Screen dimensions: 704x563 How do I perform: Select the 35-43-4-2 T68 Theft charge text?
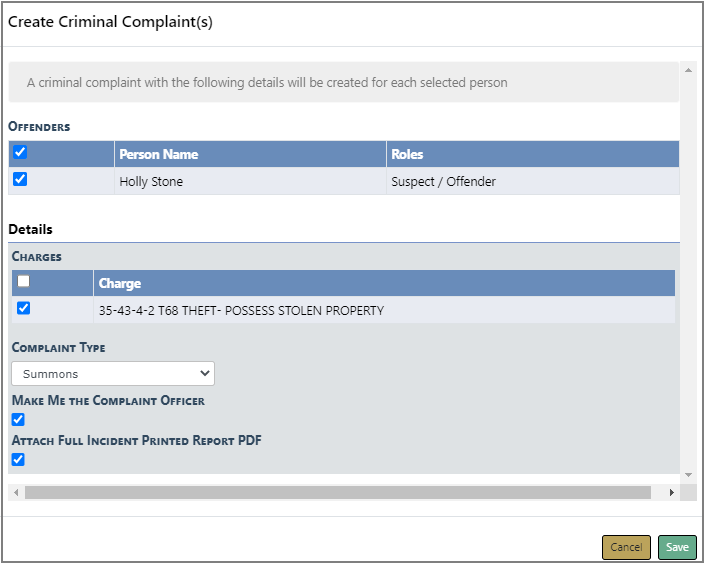241,310
